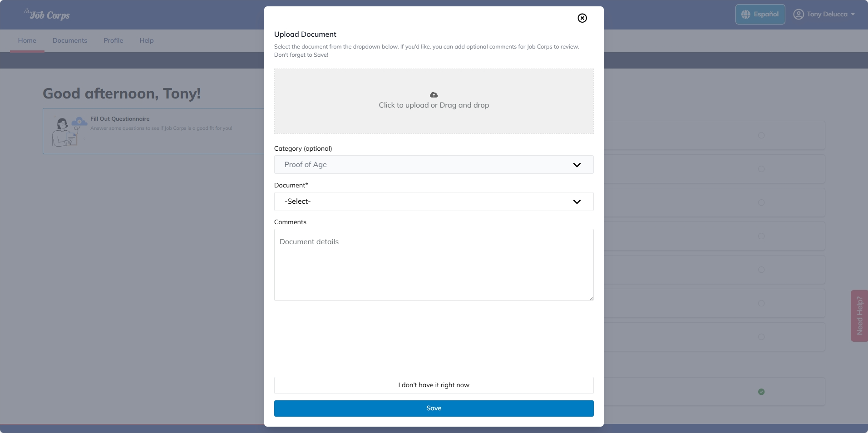The image size is (868, 433).
Task: Click the cloud upload icon
Action: pos(434,95)
